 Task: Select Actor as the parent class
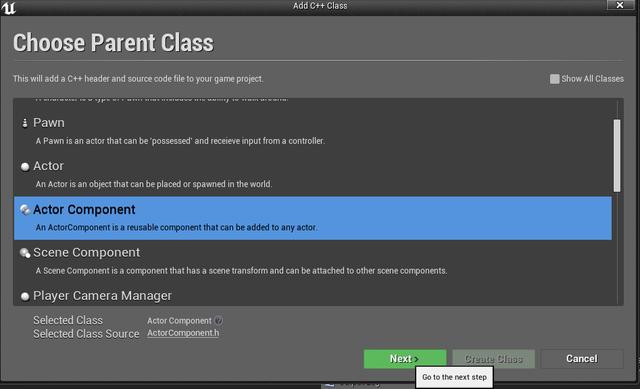[x=313, y=175]
